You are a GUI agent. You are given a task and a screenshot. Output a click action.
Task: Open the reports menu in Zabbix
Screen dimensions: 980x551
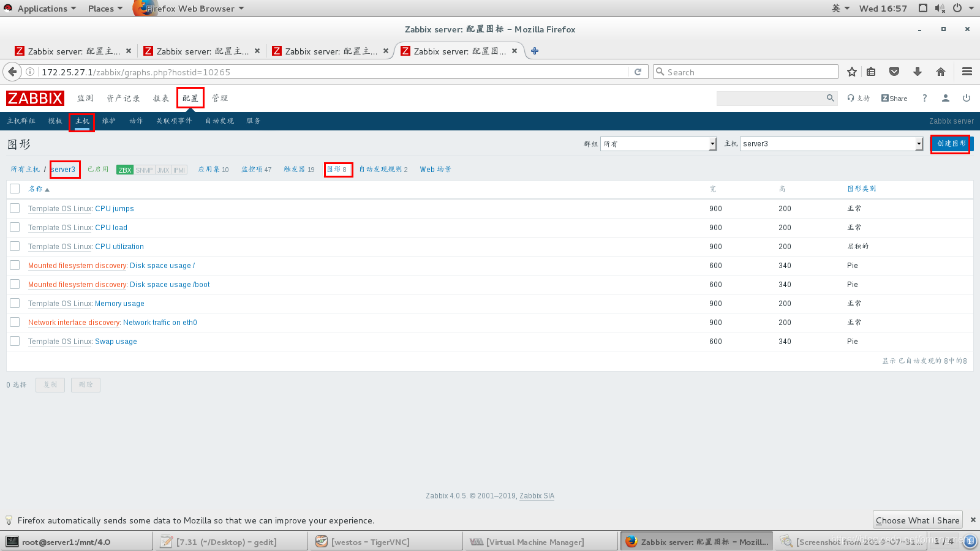click(x=161, y=98)
